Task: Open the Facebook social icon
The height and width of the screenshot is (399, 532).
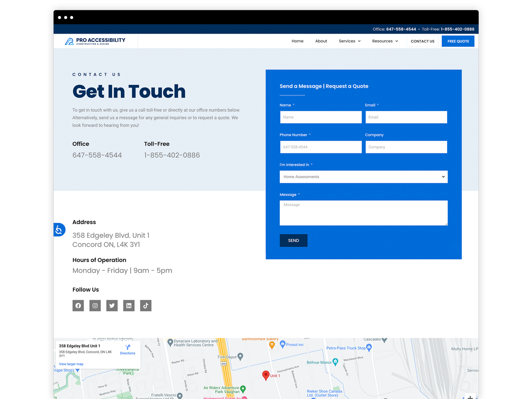Action: tap(78, 305)
